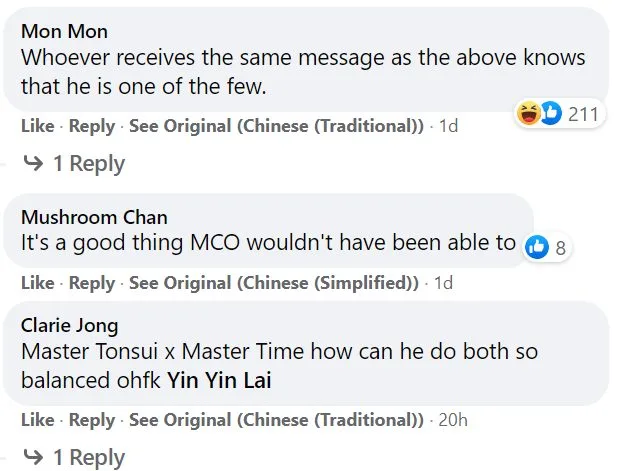Click the reply arrow icon under Mon Mon's comment
Screen dimensions: 644x471
coord(32,164)
